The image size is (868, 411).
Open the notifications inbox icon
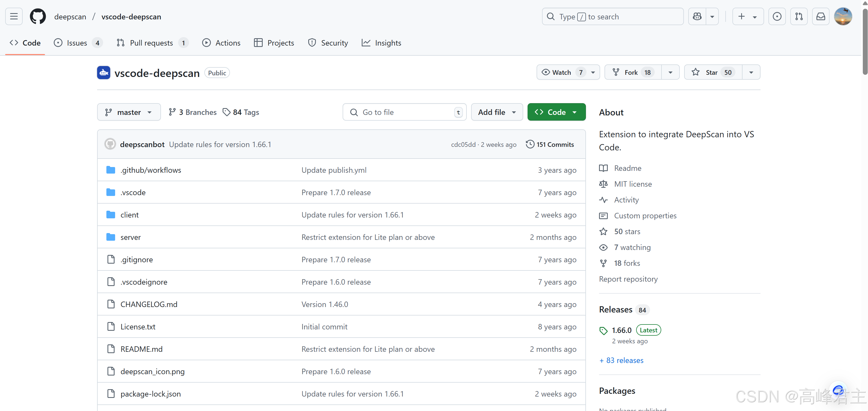click(x=821, y=17)
